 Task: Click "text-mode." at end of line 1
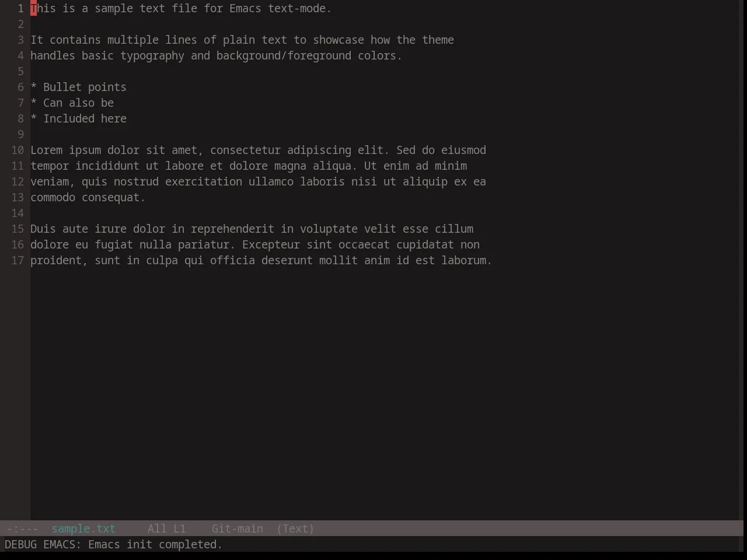pos(300,9)
